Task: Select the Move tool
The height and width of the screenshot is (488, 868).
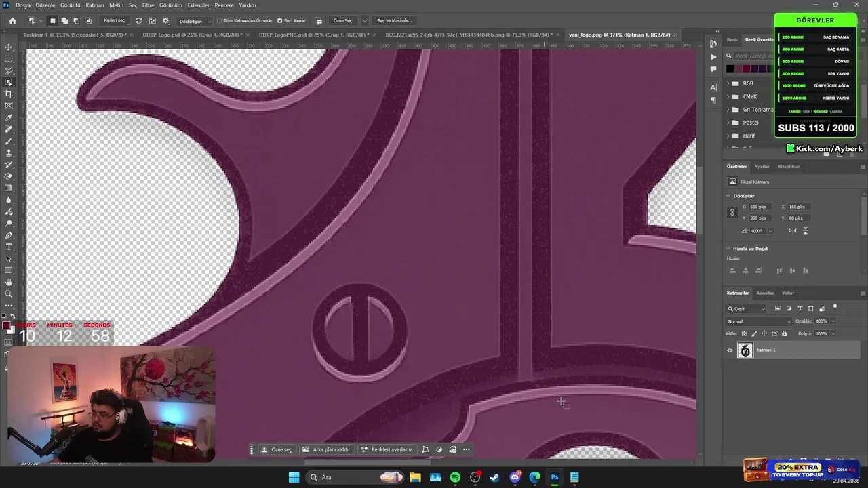Action: point(9,47)
